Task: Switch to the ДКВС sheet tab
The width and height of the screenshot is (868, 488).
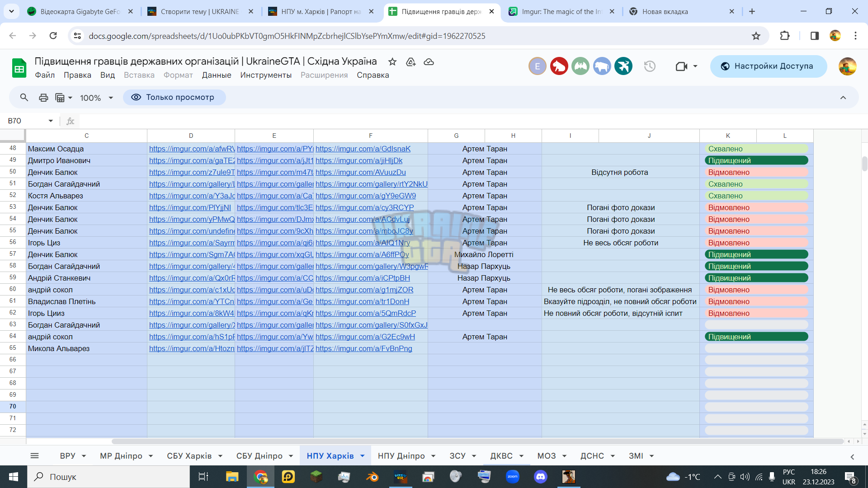Action: click(501, 456)
